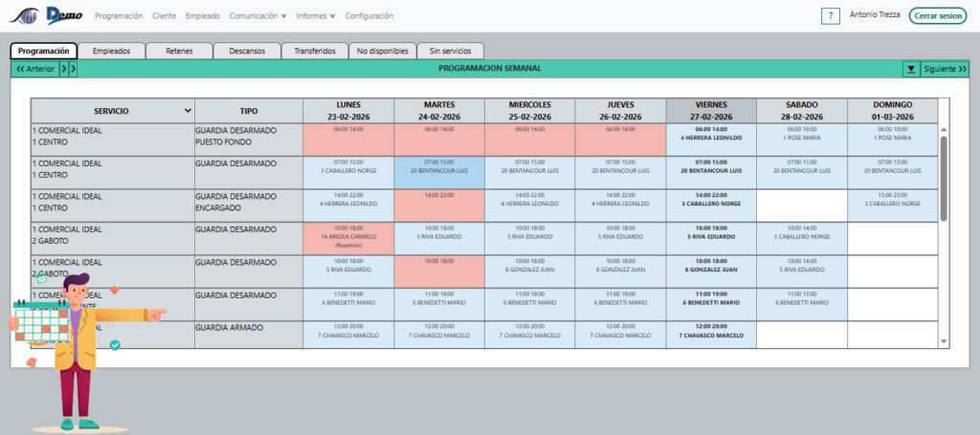
Task: Click the Demo logo in the header
Action: [x=65, y=16]
